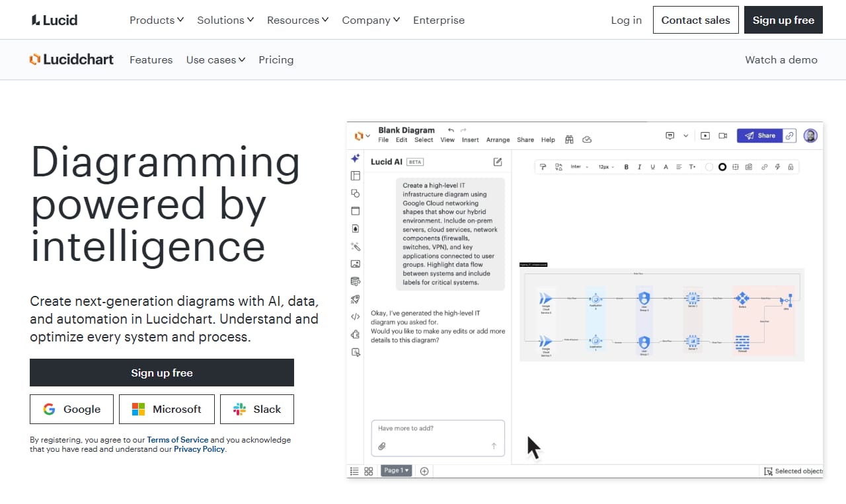
Task: Select the Shapes library icon in sidebar
Action: coord(356,194)
